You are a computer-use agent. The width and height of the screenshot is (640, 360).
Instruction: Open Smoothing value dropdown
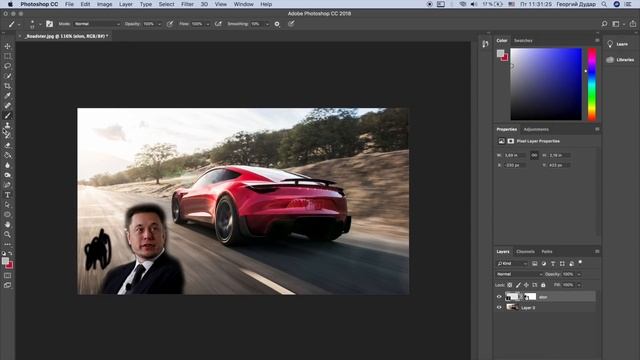(267, 24)
